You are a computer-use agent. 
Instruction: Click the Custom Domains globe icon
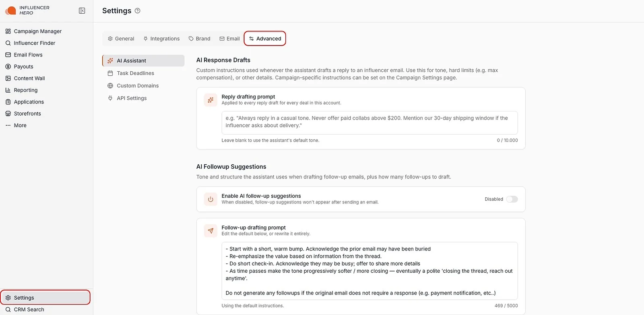coord(110,86)
